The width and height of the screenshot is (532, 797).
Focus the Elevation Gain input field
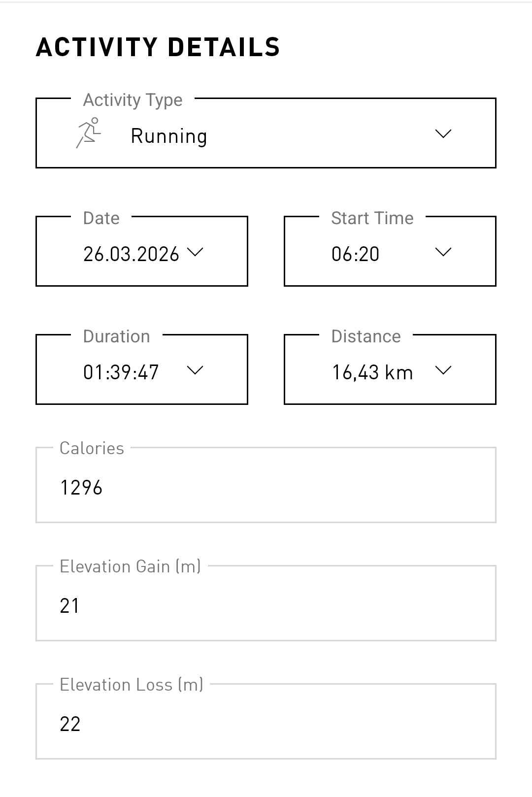pyautogui.click(x=266, y=603)
